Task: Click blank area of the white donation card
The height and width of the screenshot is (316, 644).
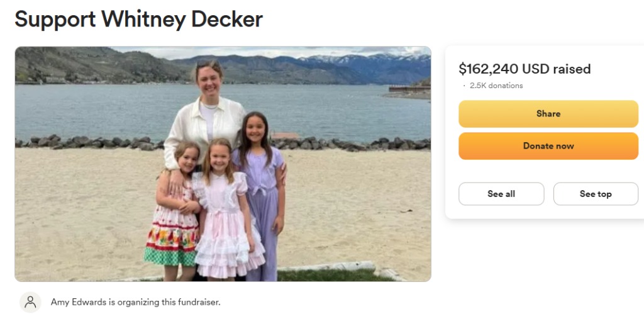Action: 548,172
